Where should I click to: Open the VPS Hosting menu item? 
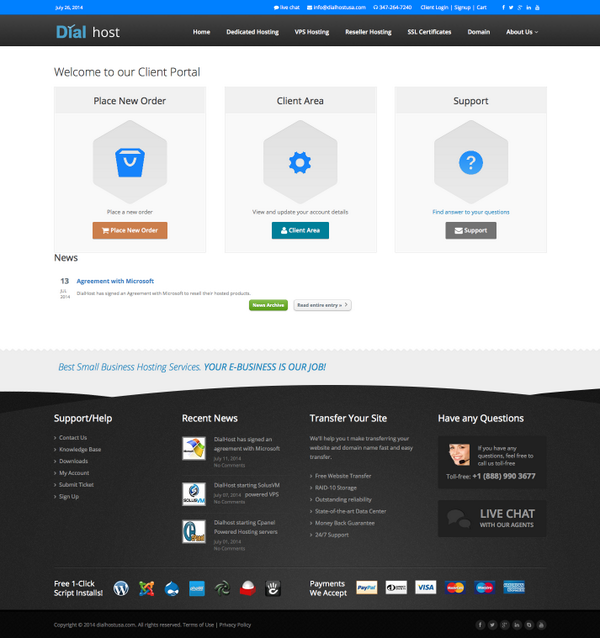[x=312, y=32]
